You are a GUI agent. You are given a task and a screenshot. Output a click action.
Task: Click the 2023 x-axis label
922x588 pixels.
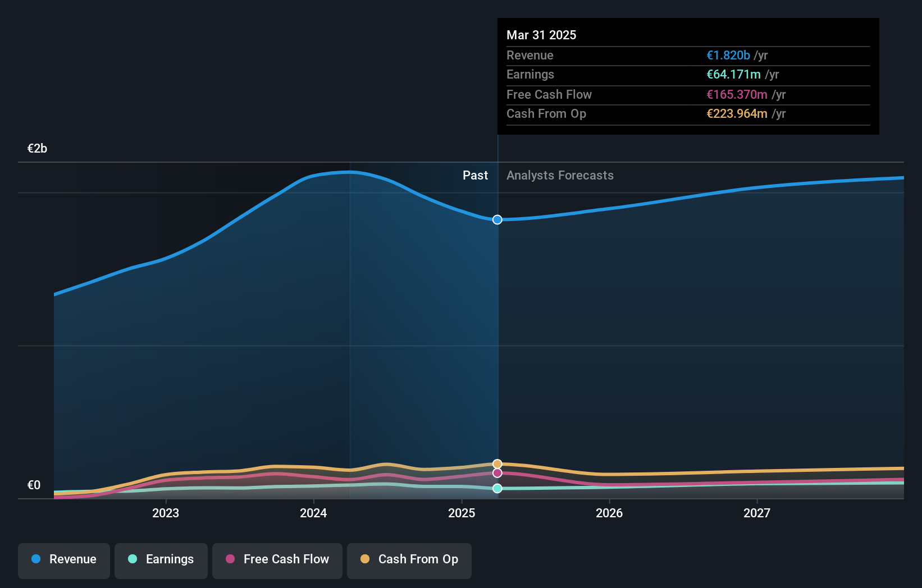[166, 513]
